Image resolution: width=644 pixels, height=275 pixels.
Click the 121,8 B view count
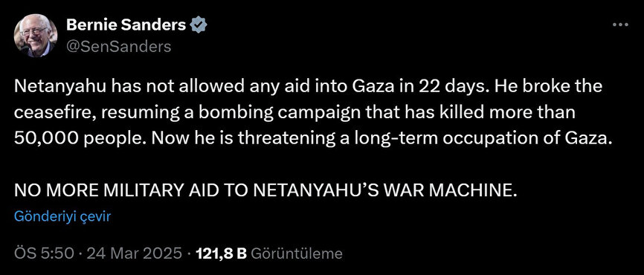click(x=222, y=253)
